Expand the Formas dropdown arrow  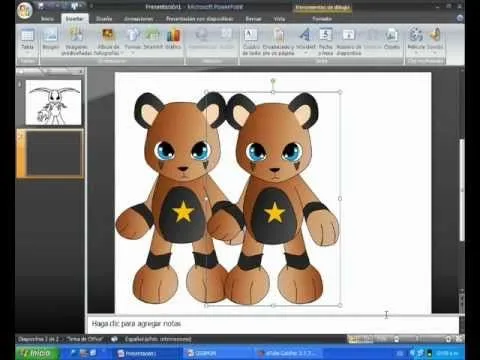pyautogui.click(x=133, y=53)
